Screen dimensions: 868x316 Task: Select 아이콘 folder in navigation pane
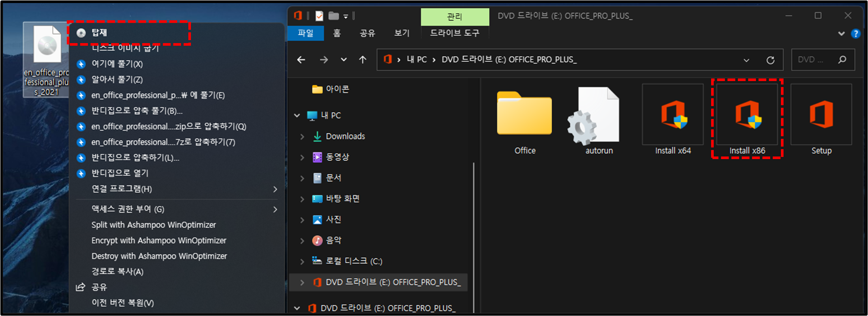(x=331, y=89)
